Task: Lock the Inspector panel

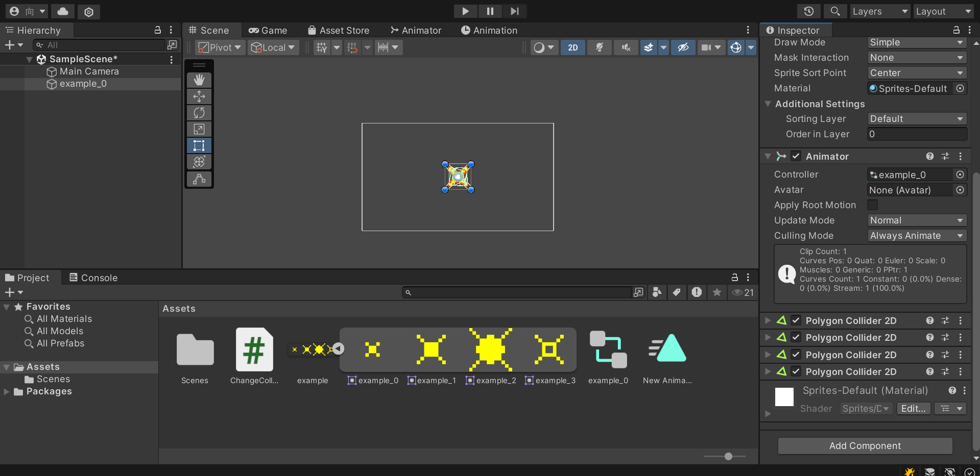Action: [x=957, y=30]
